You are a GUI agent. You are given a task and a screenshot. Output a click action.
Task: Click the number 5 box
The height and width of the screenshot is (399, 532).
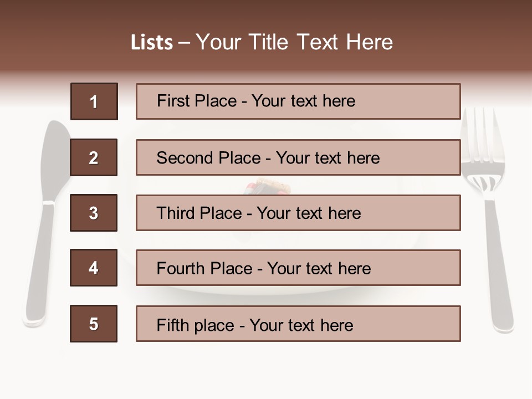click(x=94, y=324)
